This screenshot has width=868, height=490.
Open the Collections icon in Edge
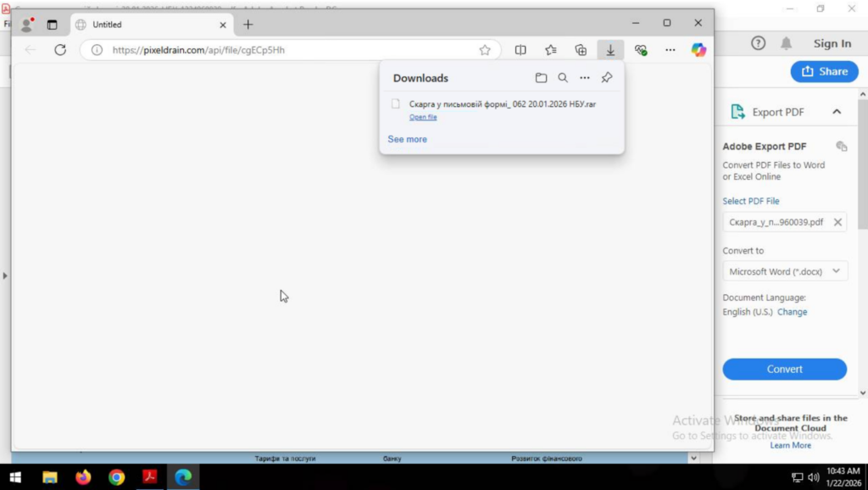[581, 50]
